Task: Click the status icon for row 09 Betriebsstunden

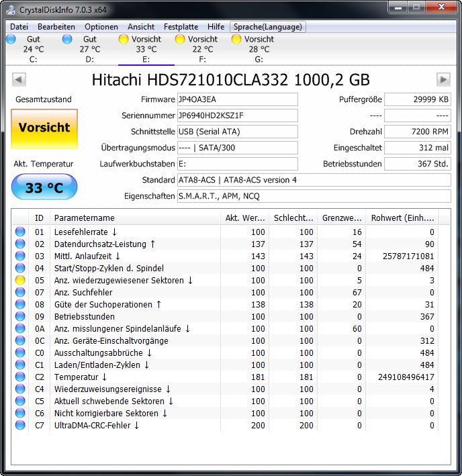Action: 20,316
